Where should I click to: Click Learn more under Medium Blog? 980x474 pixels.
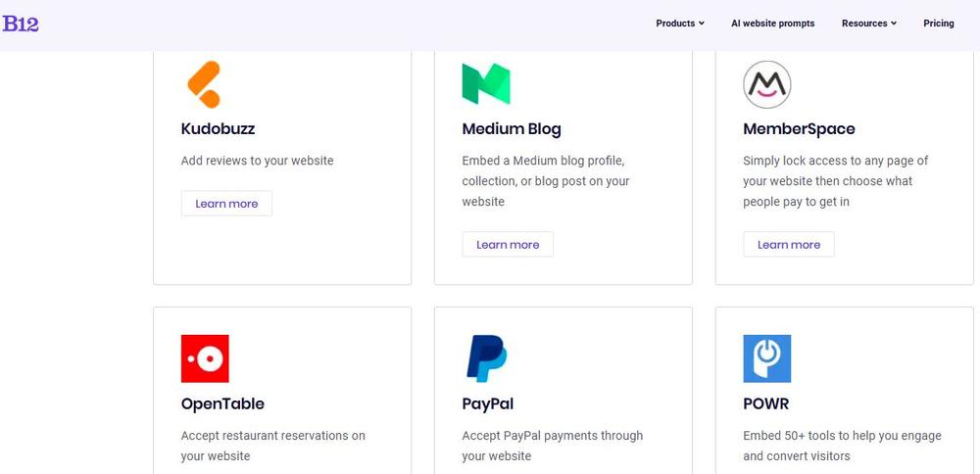coord(508,245)
